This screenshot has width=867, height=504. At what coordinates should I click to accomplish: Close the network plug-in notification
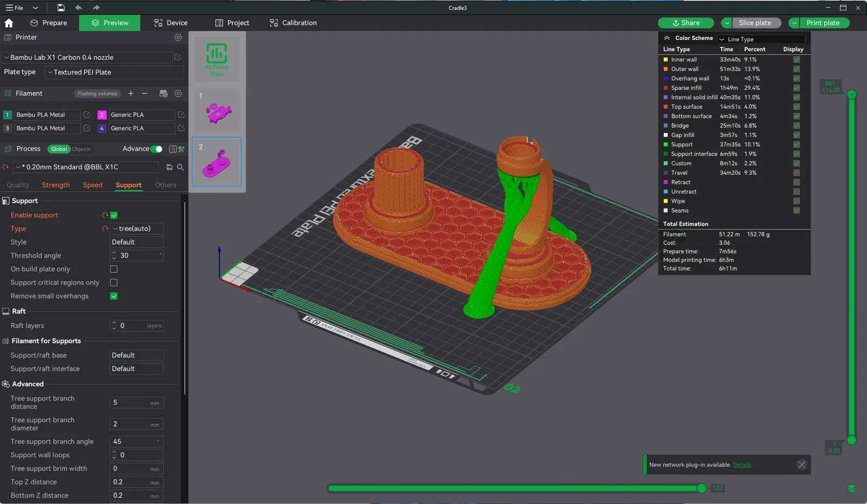pyautogui.click(x=802, y=464)
